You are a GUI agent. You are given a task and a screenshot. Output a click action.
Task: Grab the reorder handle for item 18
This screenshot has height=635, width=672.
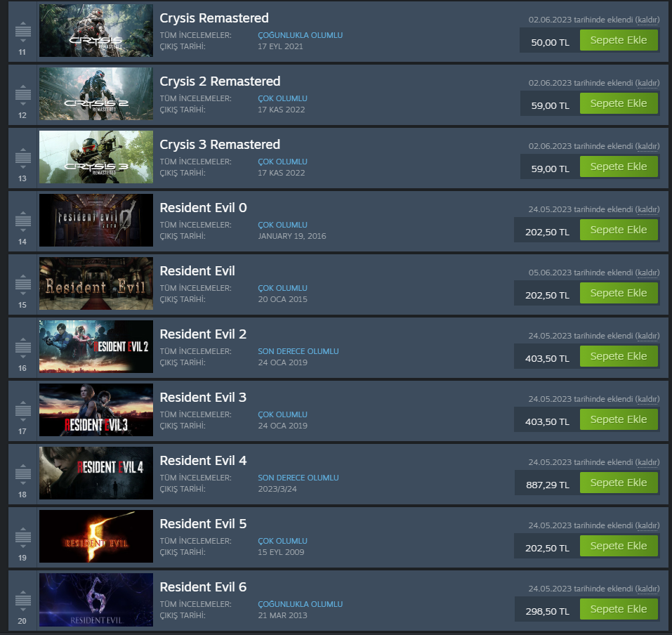point(22,474)
